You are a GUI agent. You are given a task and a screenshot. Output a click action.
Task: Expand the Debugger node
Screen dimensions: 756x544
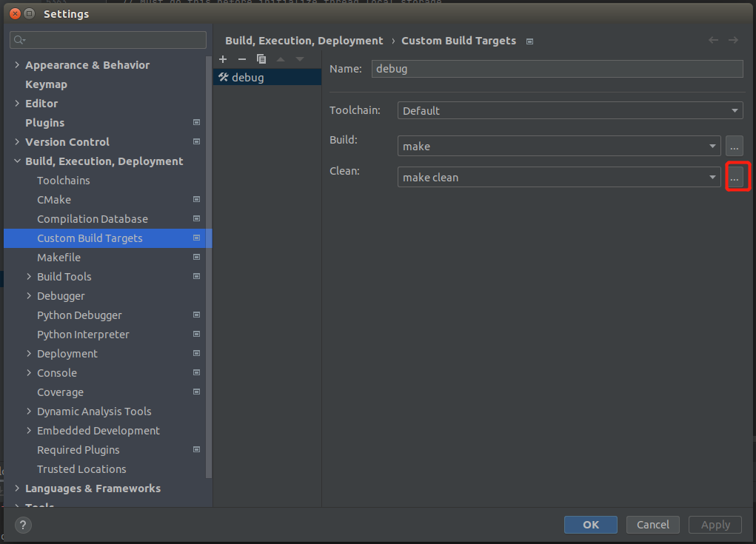[29, 296]
